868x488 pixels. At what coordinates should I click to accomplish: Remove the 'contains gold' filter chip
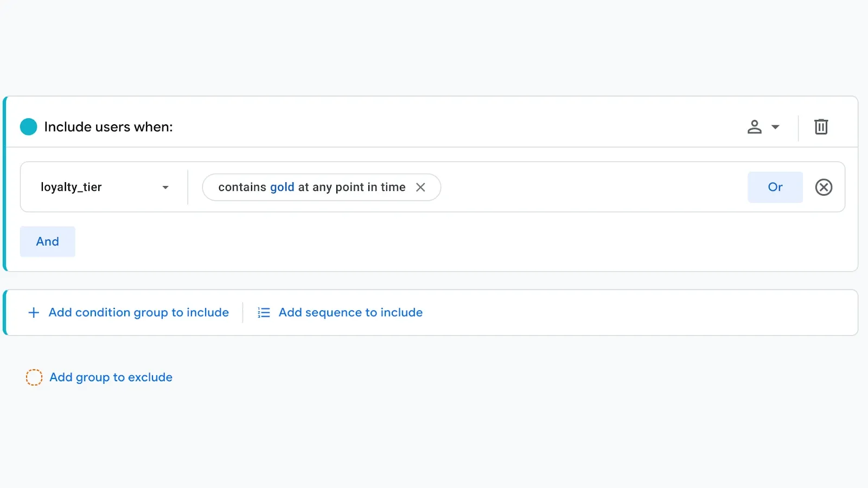(420, 187)
